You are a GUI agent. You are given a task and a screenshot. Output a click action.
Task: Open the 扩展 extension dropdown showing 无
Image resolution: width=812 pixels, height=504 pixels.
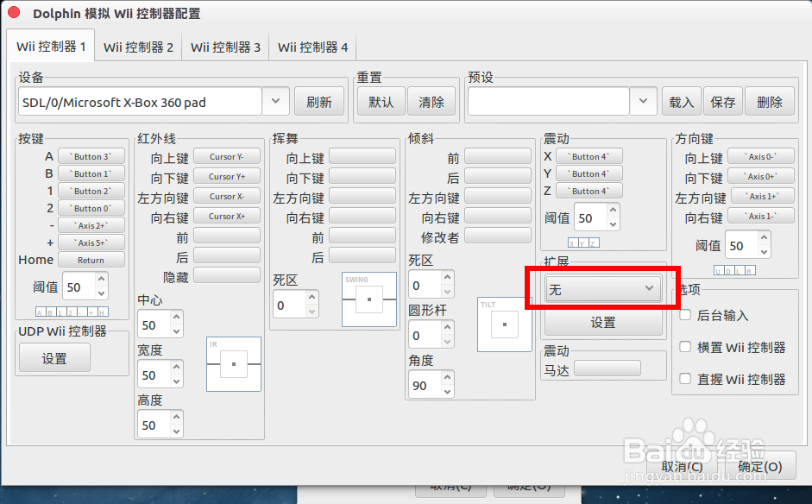point(603,289)
